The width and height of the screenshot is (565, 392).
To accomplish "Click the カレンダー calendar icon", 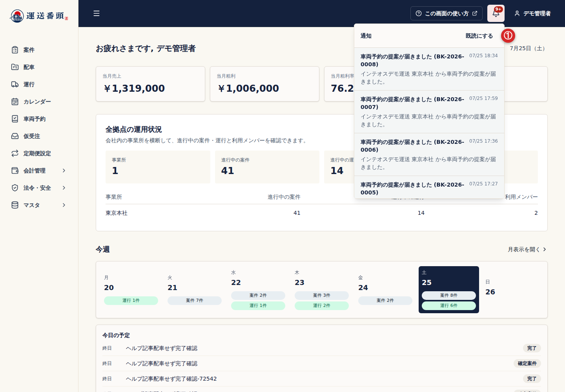I will point(15,102).
